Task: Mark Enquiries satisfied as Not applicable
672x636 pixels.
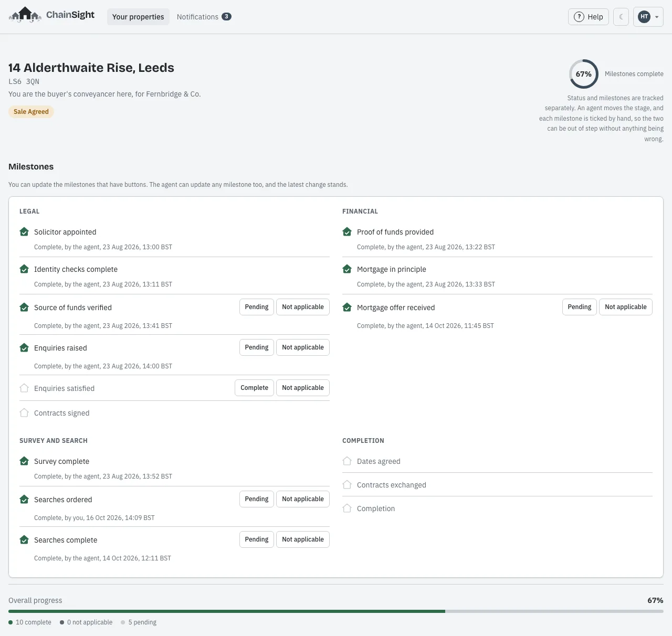Action: point(303,388)
